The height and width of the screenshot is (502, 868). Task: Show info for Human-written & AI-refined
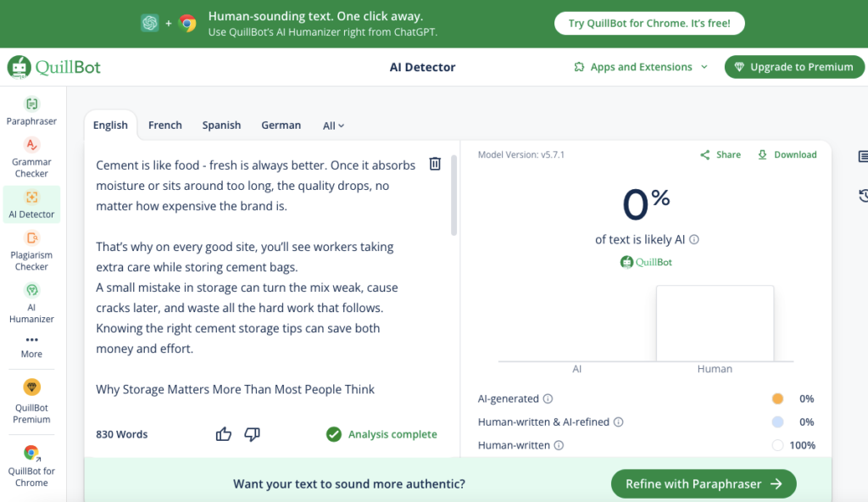(618, 422)
